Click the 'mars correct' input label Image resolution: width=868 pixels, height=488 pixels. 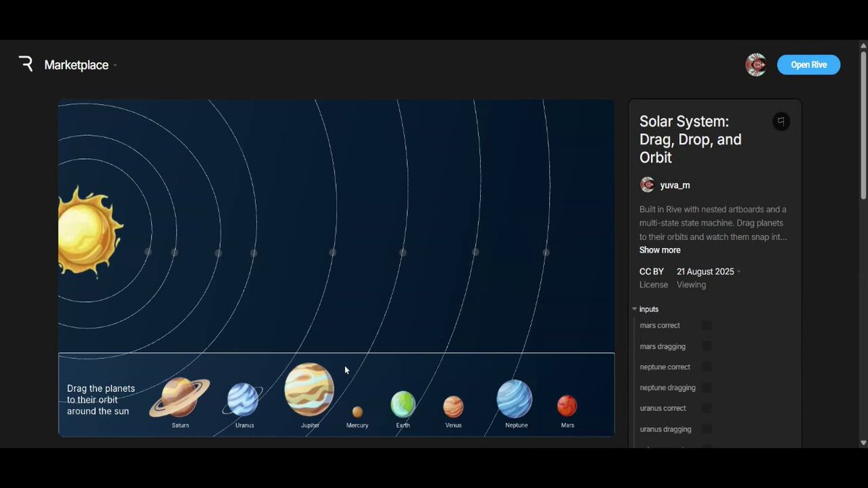click(660, 325)
